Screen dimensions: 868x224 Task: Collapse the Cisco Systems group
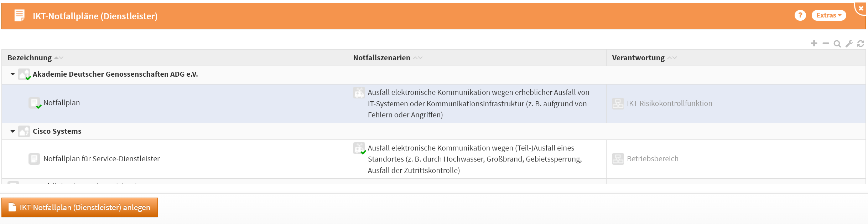point(13,131)
